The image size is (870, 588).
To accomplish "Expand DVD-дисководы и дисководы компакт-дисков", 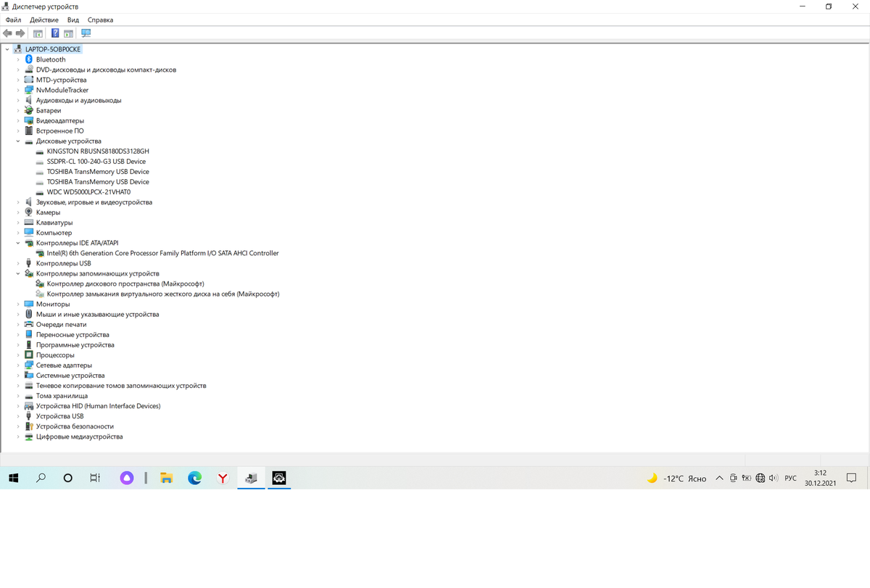I will pos(18,70).
